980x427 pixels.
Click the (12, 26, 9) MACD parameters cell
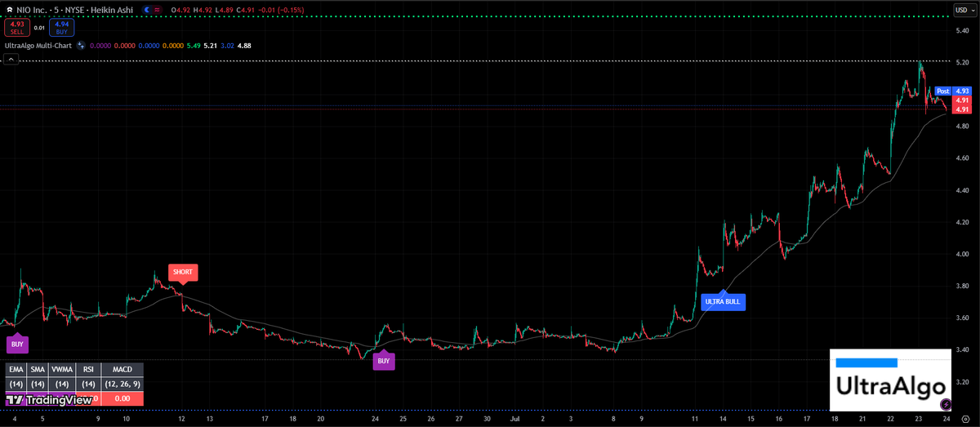(122, 384)
